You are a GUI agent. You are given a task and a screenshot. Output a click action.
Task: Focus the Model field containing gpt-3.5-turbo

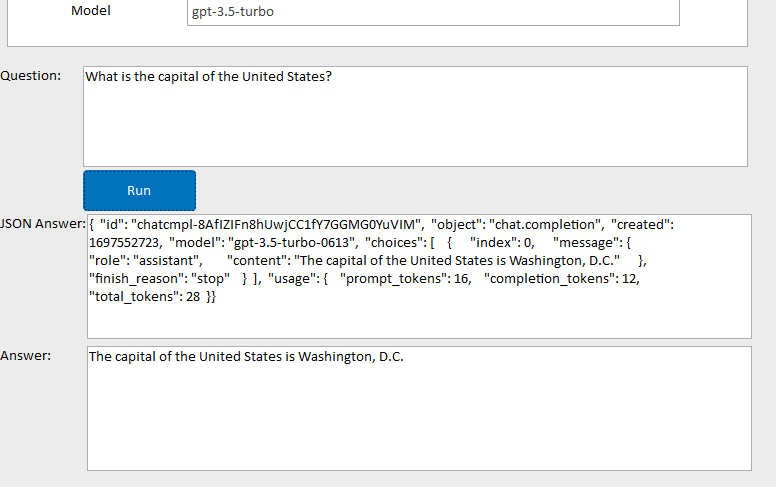coord(433,12)
